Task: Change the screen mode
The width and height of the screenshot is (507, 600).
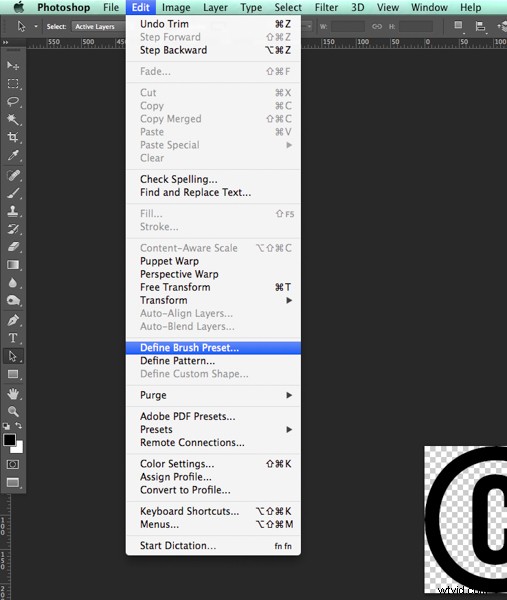Action: coord(13,483)
